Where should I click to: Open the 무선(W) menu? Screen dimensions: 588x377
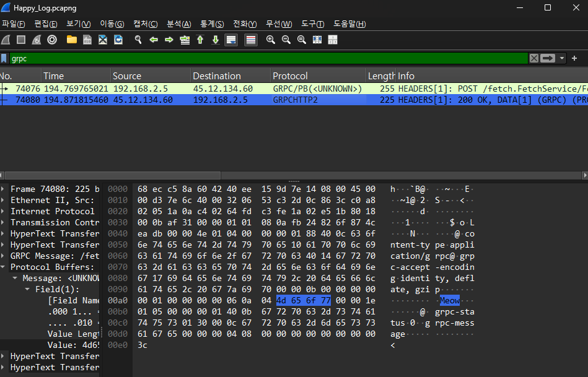click(279, 24)
